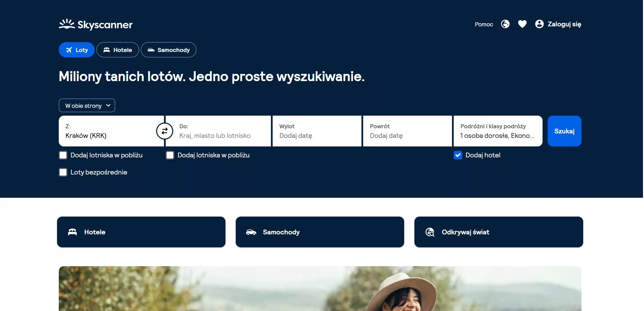
Task: Open saved favorites heart icon
Action: click(x=522, y=24)
